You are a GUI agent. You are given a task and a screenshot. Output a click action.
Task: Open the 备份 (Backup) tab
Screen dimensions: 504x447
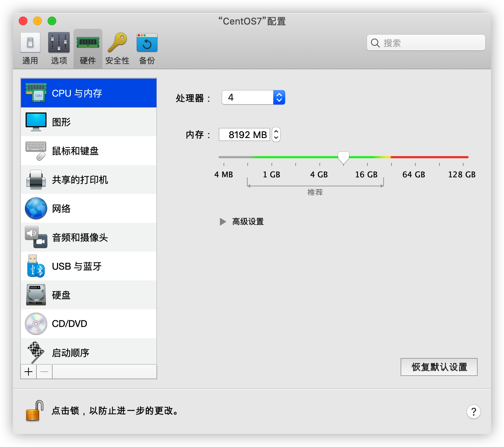click(147, 49)
